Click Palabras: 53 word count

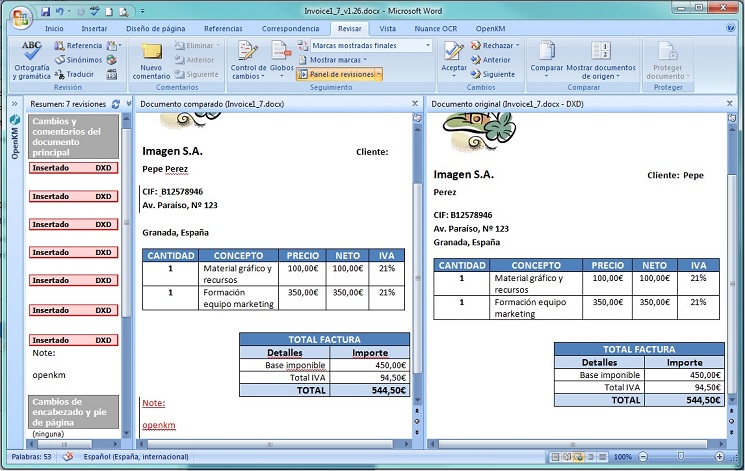31,457
